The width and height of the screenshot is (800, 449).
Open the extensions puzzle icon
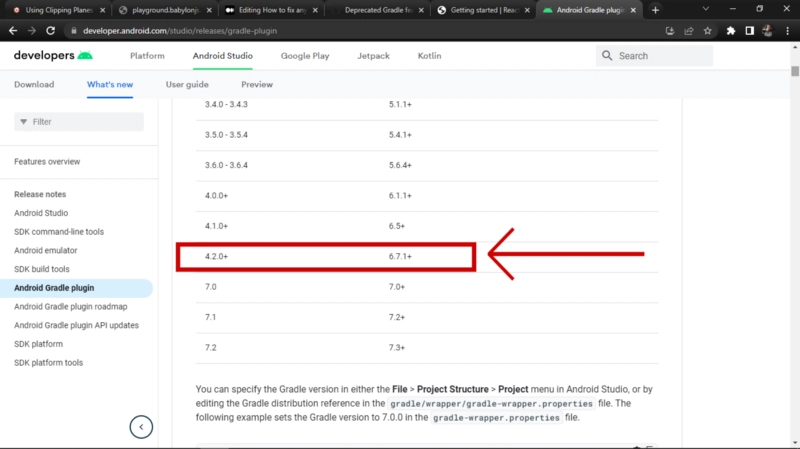point(731,31)
